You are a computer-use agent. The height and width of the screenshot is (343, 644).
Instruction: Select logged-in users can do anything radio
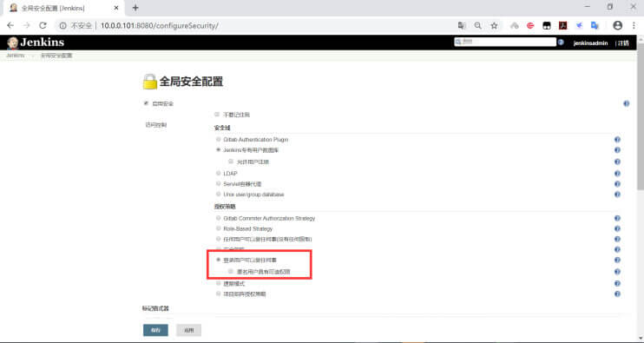coord(219,260)
